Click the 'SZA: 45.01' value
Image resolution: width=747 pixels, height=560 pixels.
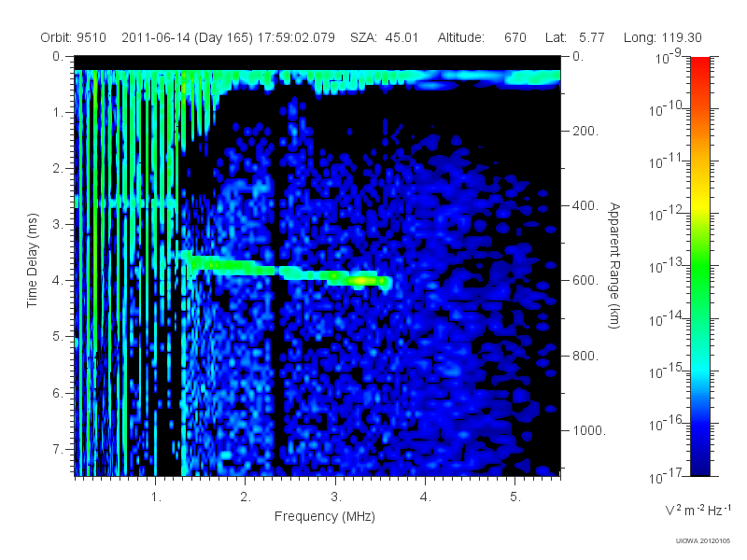click(384, 37)
